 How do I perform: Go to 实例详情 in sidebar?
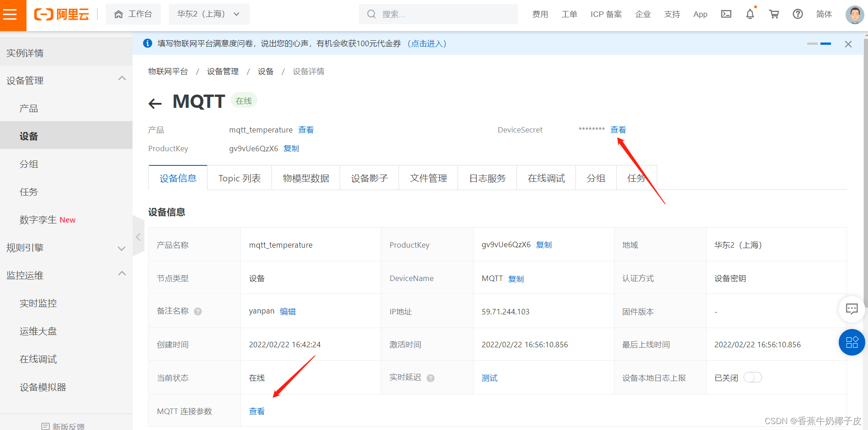[66, 53]
